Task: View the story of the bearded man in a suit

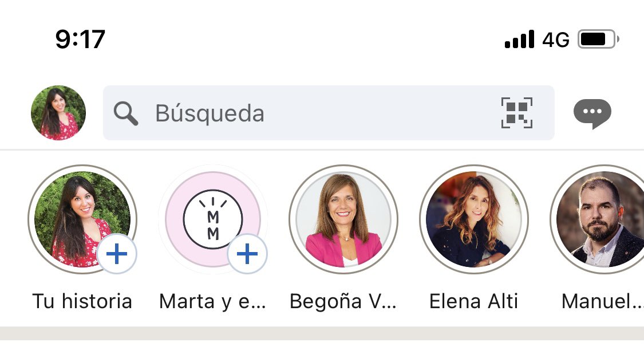Action: tap(601, 219)
